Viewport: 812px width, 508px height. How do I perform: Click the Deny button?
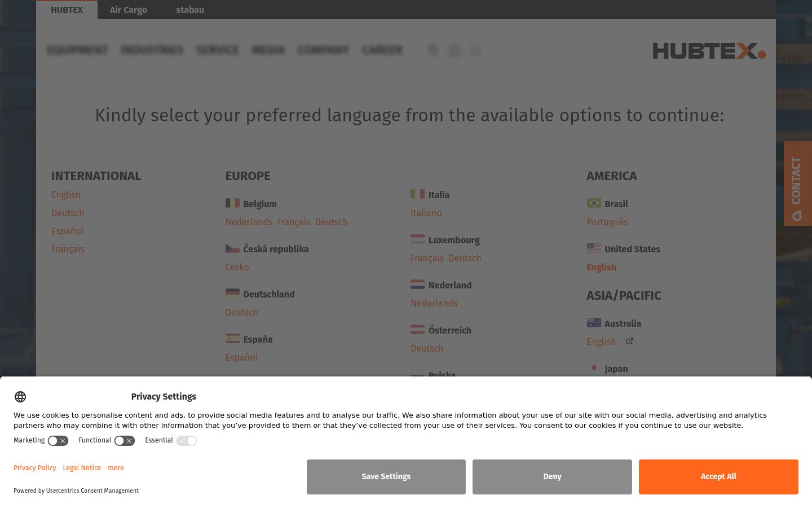552,477
